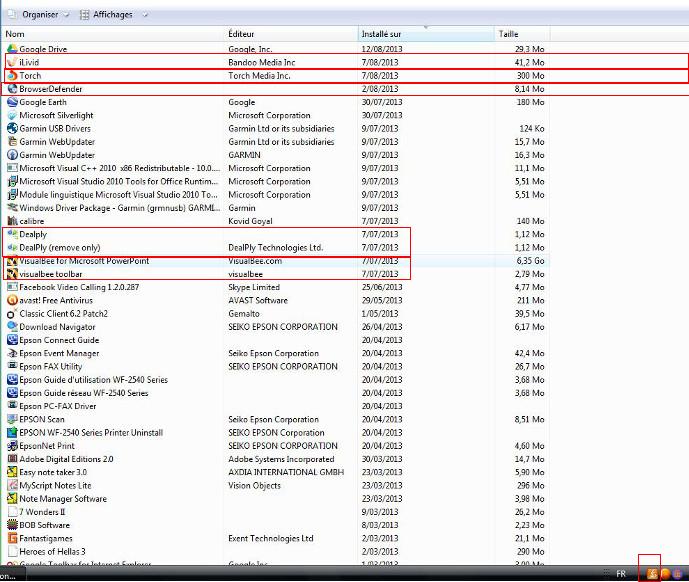Select Module linguistique Microsoft Visual Studio 2010 row
689x582 pixels.
276,194
